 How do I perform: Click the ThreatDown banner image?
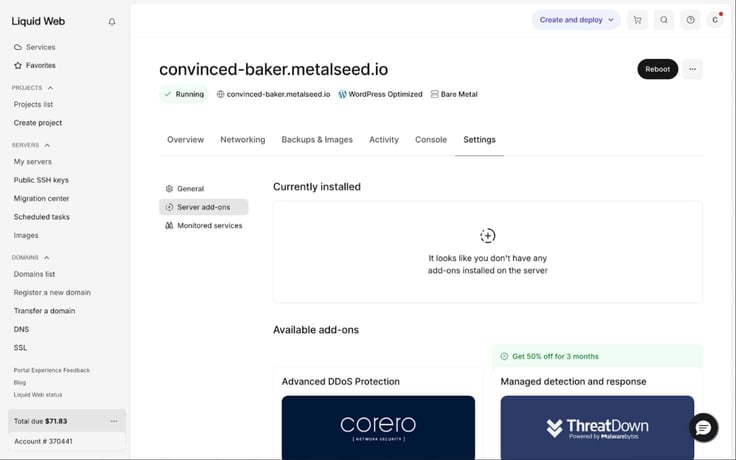pyautogui.click(x=597, y=428)
